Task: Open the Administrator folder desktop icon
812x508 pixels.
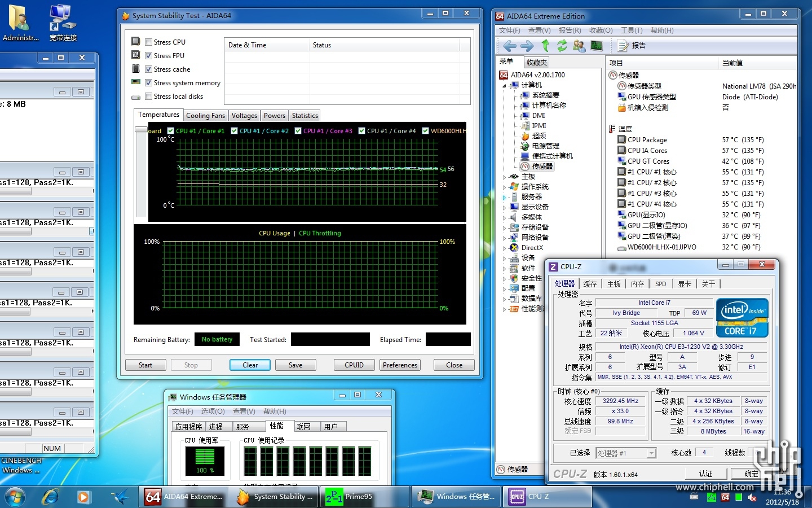Action: (21, 23)
